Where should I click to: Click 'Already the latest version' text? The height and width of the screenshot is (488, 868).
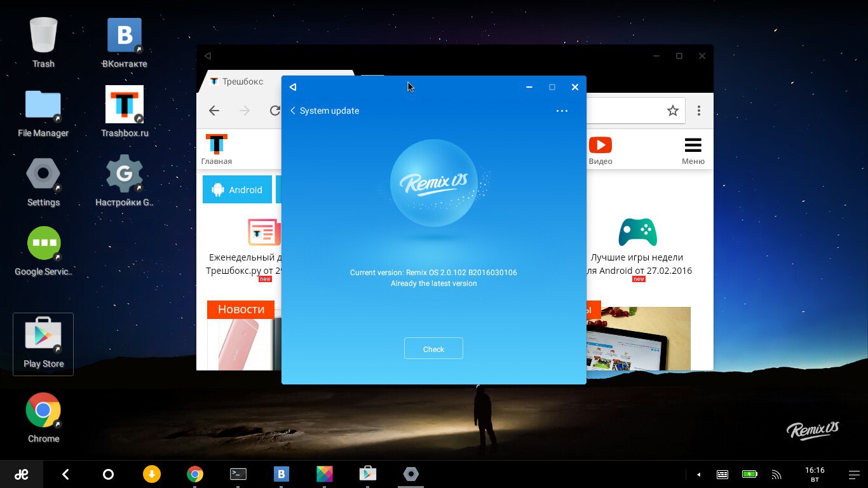[x=433, y=283]
